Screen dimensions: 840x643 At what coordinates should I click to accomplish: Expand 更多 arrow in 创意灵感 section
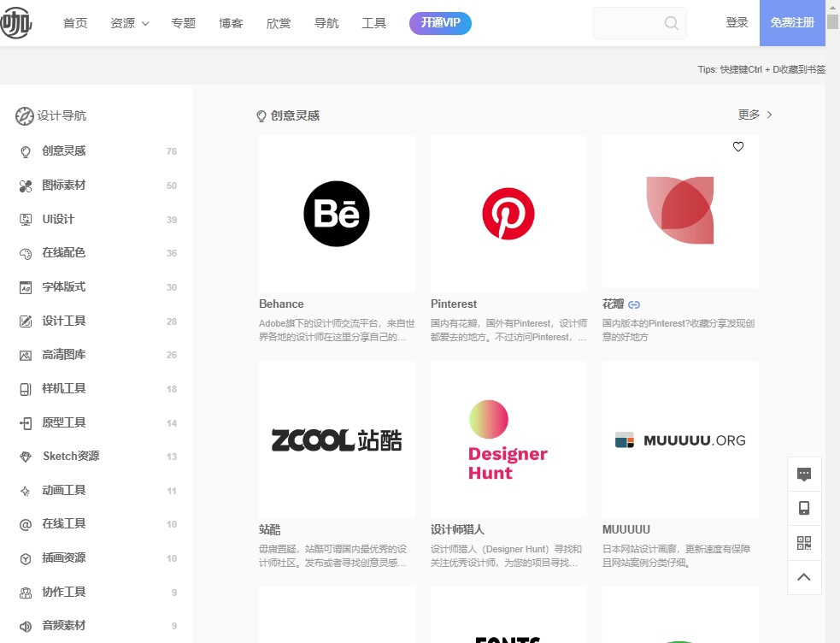[x=769, y=115]
